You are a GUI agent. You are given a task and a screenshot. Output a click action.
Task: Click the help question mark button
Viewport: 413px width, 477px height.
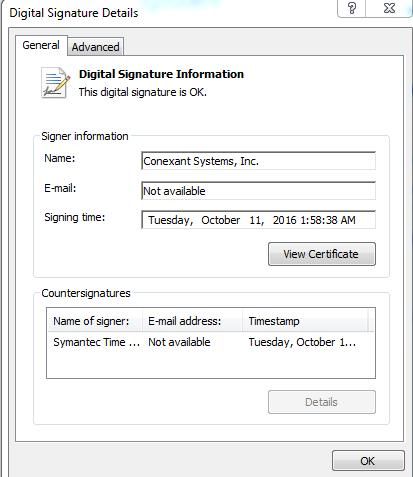click(352, 8)
